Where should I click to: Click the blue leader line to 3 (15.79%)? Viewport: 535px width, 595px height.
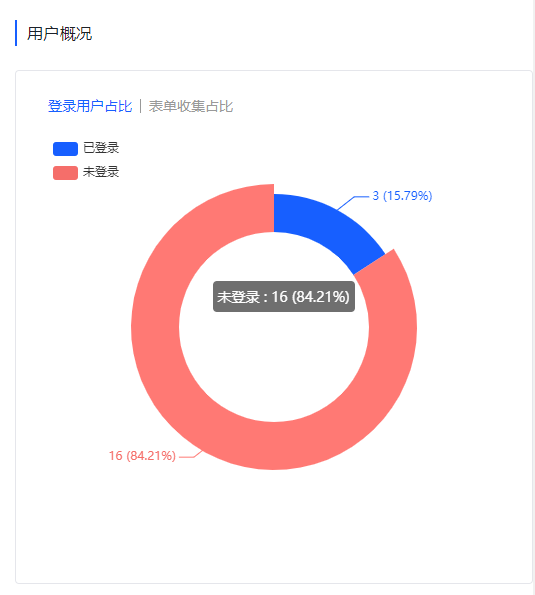[x=353, y=203]
